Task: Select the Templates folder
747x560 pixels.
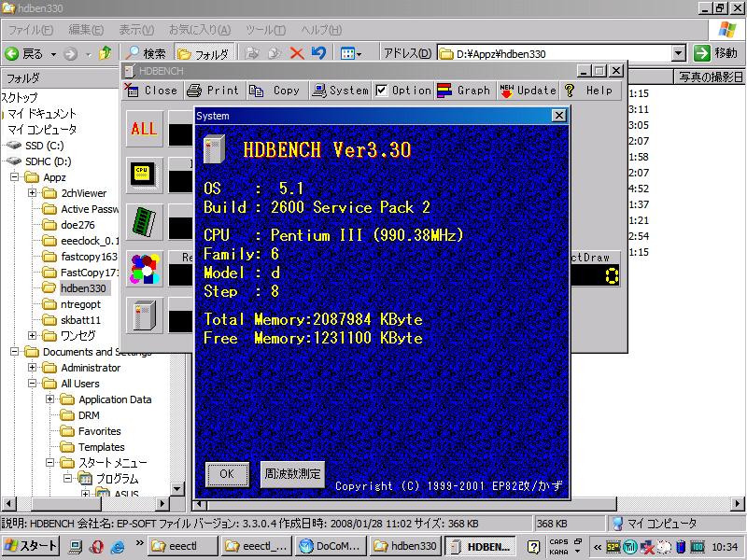Action: [x=102, y=447]
